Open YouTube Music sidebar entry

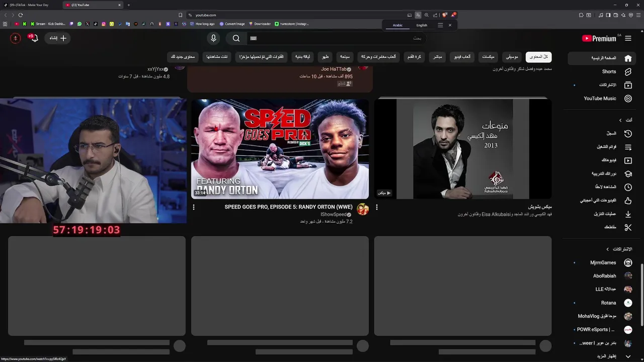coord(601,99)
